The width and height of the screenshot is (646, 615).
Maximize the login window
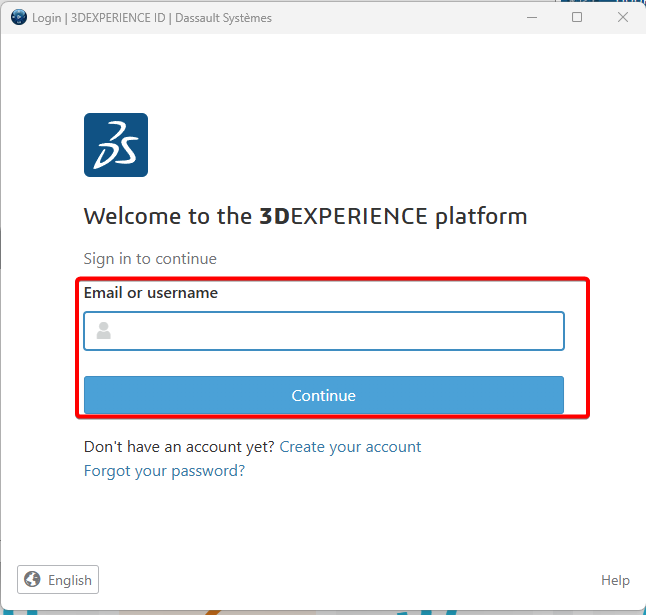click(x=577, y=17)
